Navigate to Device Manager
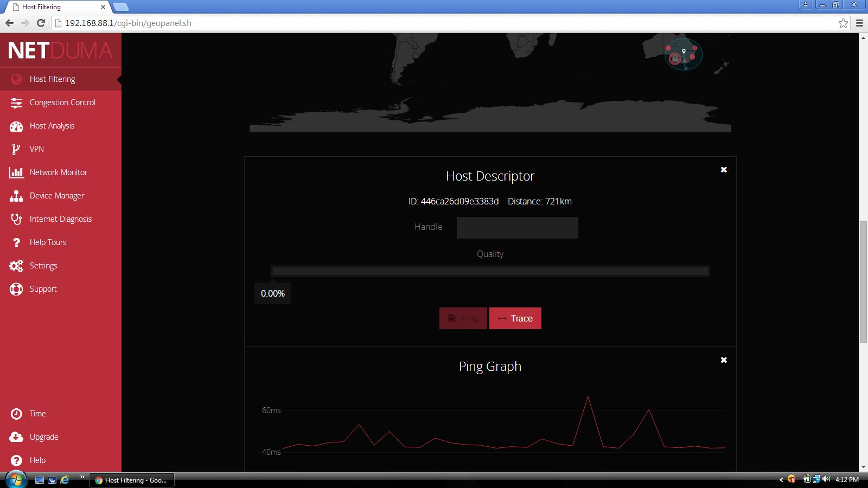Image resolution: width=868 pixels, height=488 pixels. 61,196
